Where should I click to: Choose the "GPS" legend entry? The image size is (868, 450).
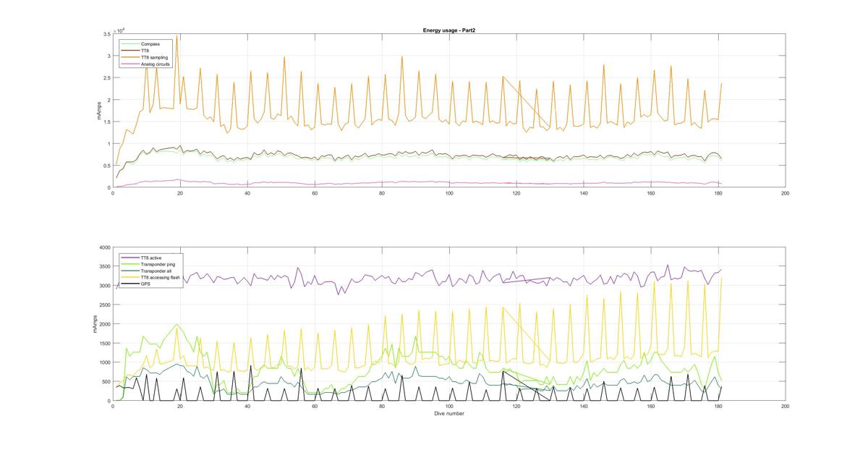(x=145, y=284)
